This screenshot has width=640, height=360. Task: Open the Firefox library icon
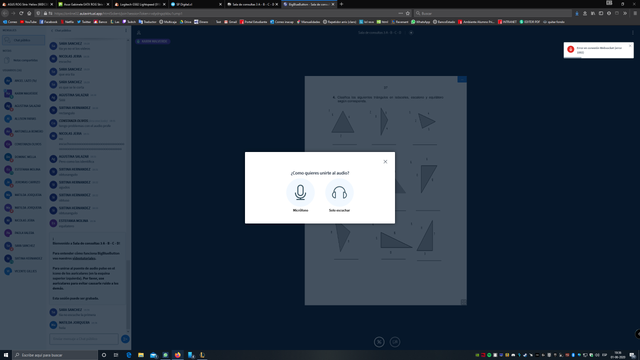tap(593, 13)
